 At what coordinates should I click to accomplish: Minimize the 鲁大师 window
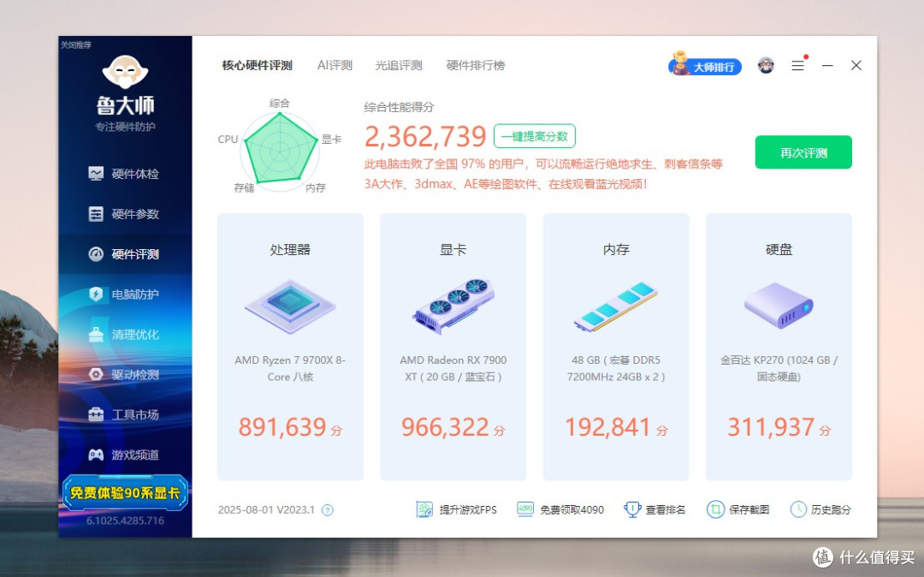(827, 65)
